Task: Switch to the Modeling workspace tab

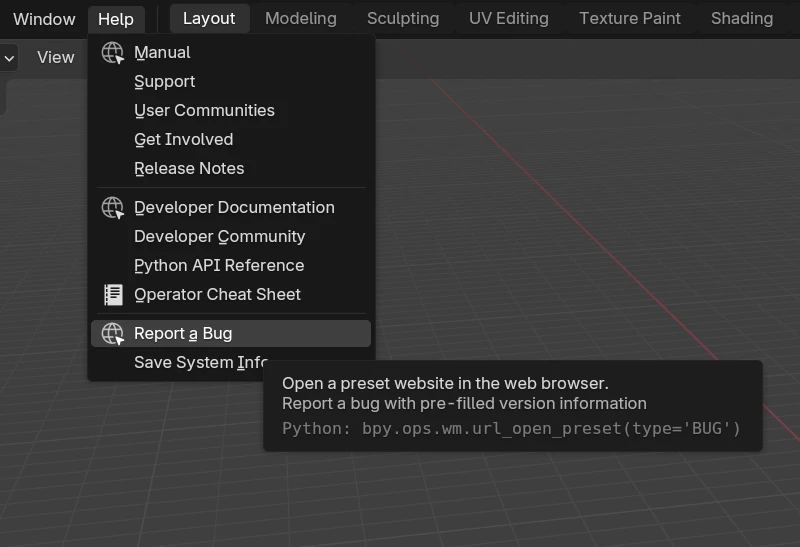Action: (301, 18)
